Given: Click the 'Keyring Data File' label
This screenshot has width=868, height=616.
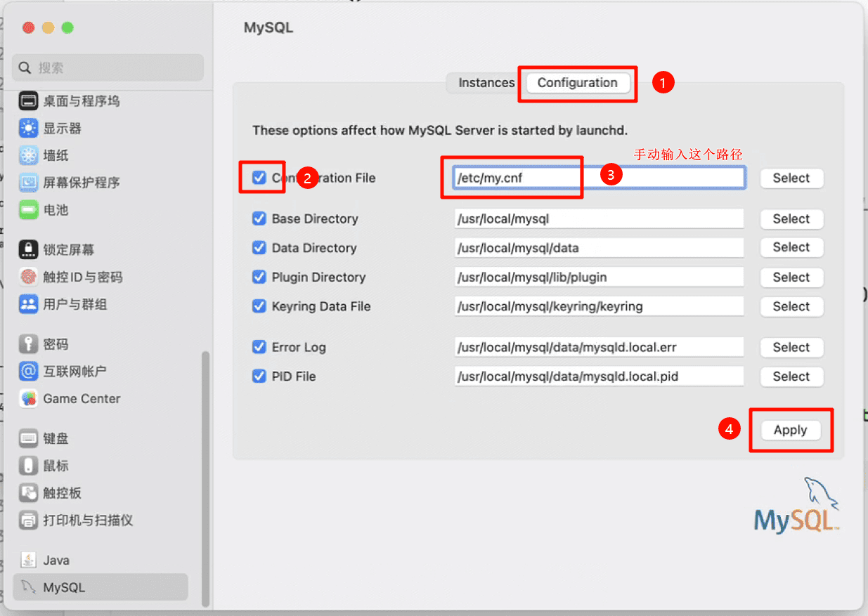Looking at the screenshot, I should [321, 306].
